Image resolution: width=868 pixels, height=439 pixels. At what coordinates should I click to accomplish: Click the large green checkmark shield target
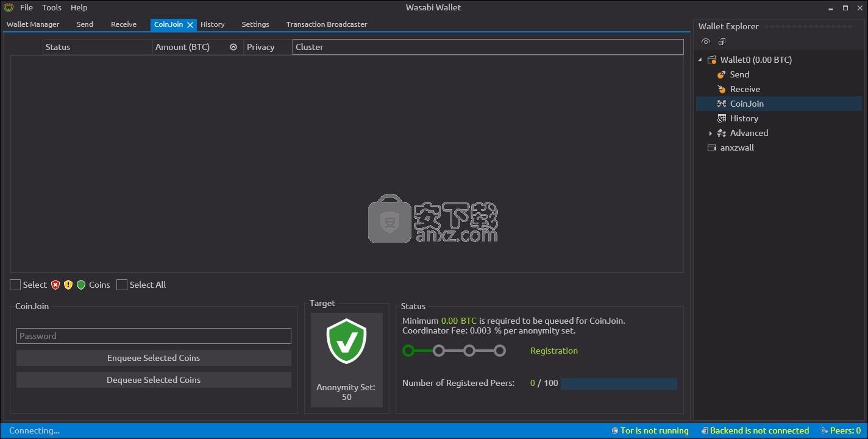click(346, 341)
